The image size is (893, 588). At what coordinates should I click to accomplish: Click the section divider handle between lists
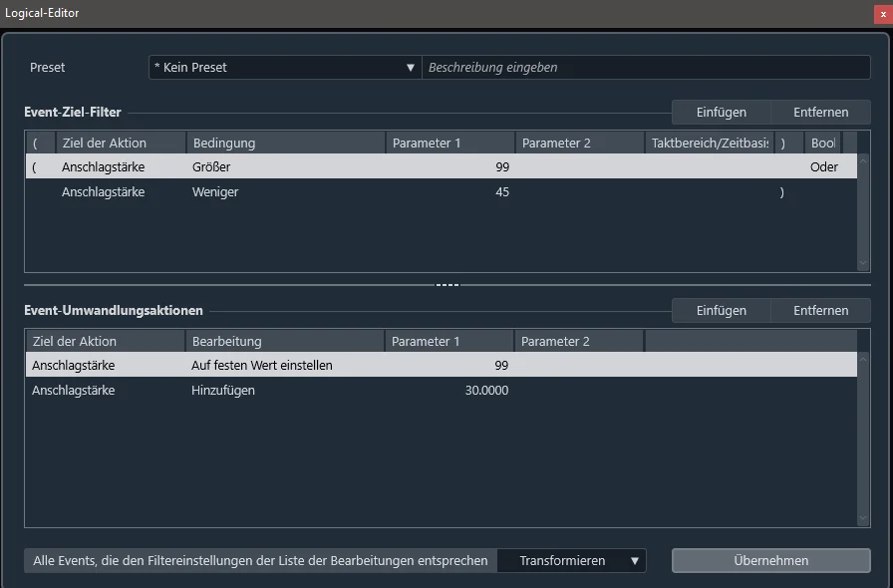tap(447, 285)
